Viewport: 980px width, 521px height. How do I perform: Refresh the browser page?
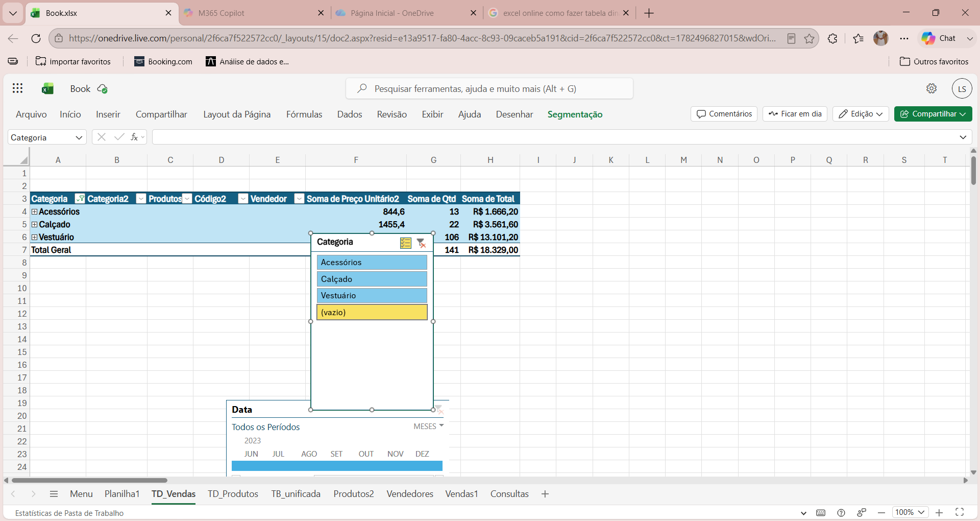(36, 38)
